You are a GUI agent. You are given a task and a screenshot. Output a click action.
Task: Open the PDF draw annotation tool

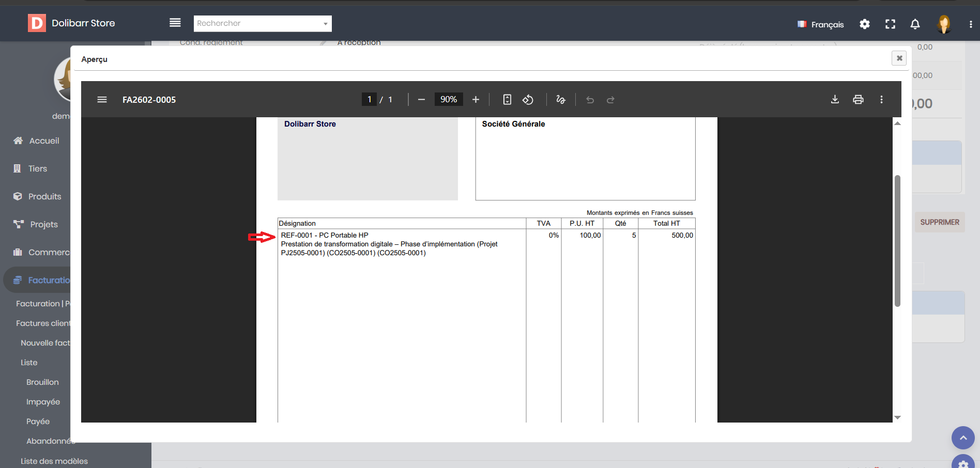[x=561, y=100]
